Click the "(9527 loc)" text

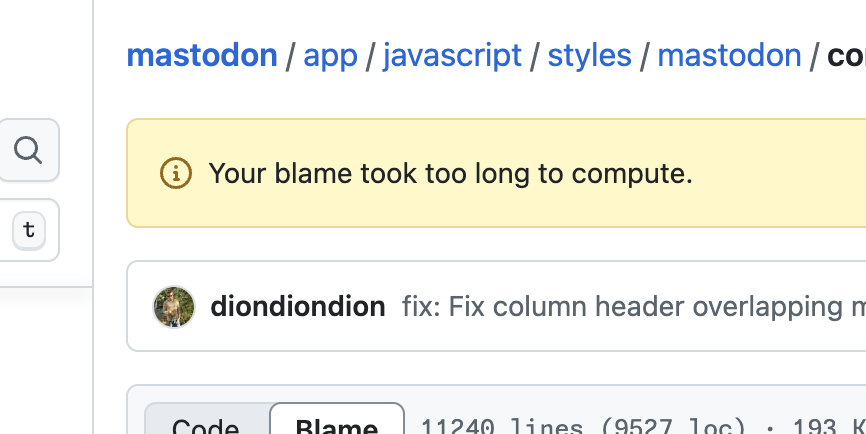tap(672, 426)
